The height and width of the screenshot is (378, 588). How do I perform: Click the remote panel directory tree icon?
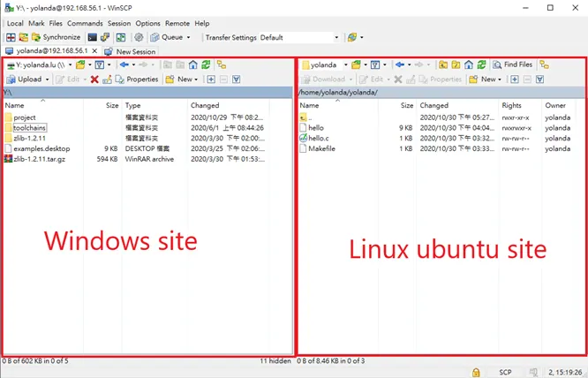(x=545, y=64)
